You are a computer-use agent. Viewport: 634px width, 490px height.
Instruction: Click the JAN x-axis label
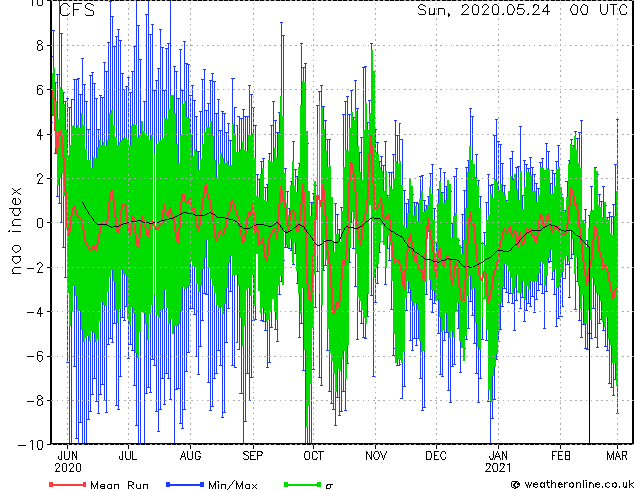[498, 456]
